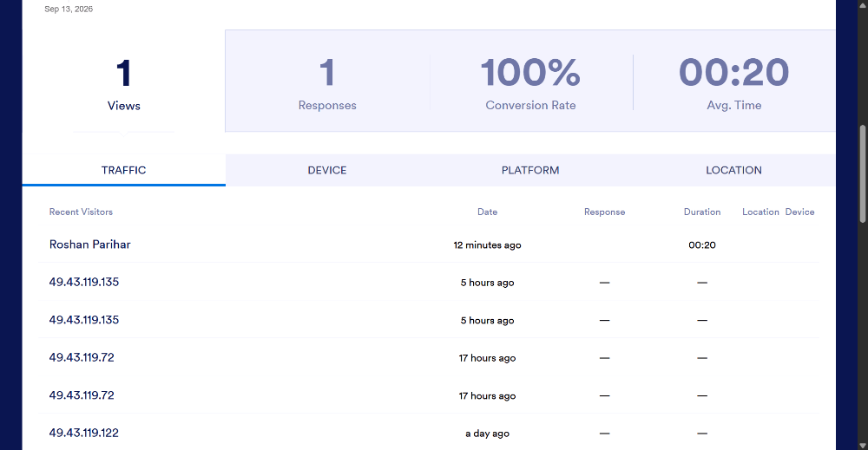Viewport: 868px width, 450px height.
Task: Click the Duration column header
Action: point(702,212)
